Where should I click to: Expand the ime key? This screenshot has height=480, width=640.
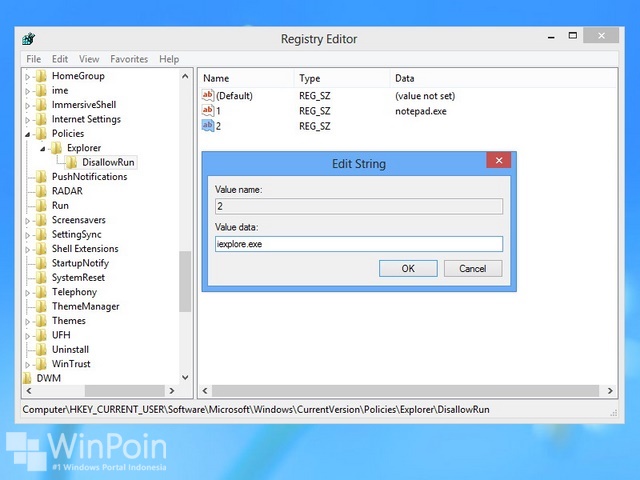click(28, 91)
